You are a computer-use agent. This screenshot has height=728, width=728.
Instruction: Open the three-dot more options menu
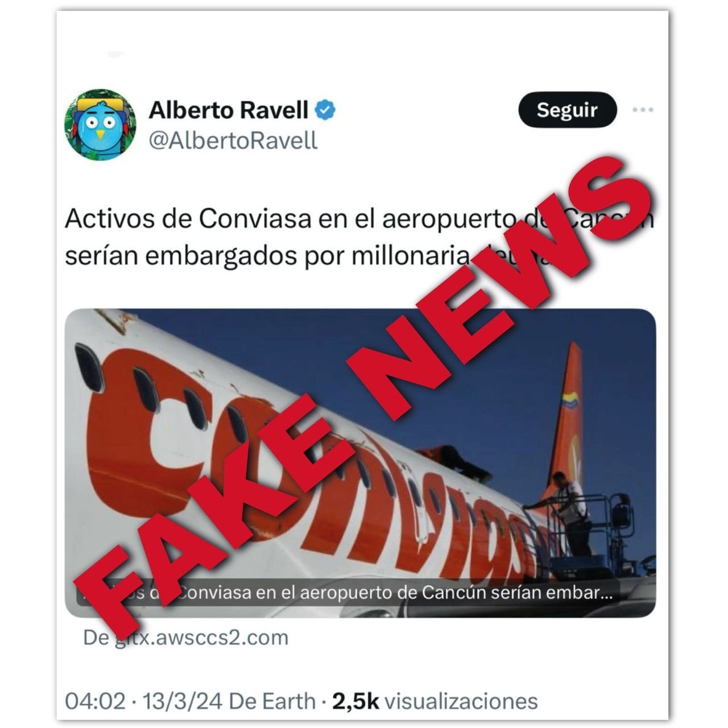pyautogui.click(x=643, y=110)
